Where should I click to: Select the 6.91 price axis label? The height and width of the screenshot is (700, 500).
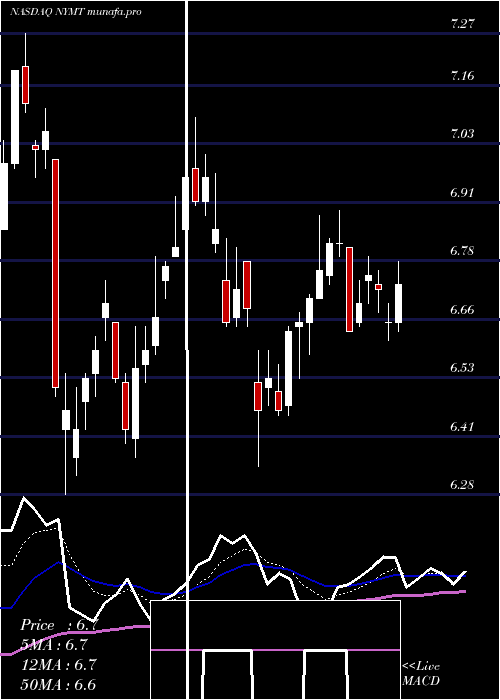pyautogui.click(x=462, y=192)
